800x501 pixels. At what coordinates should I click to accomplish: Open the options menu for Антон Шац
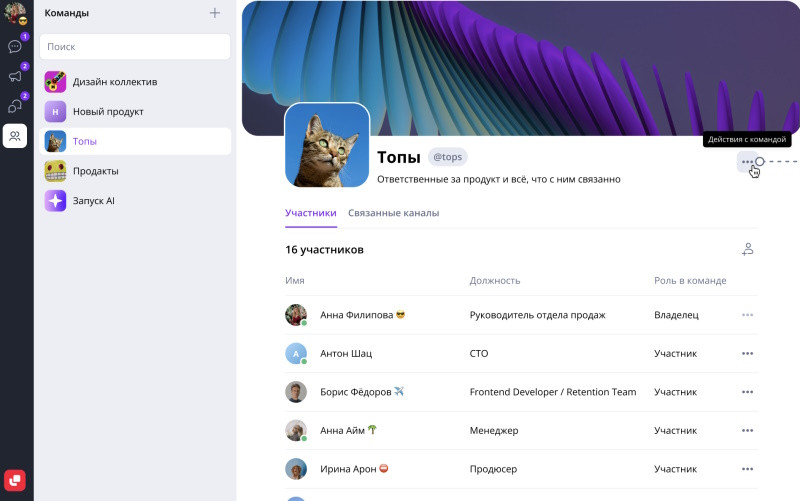click(747, 354)
